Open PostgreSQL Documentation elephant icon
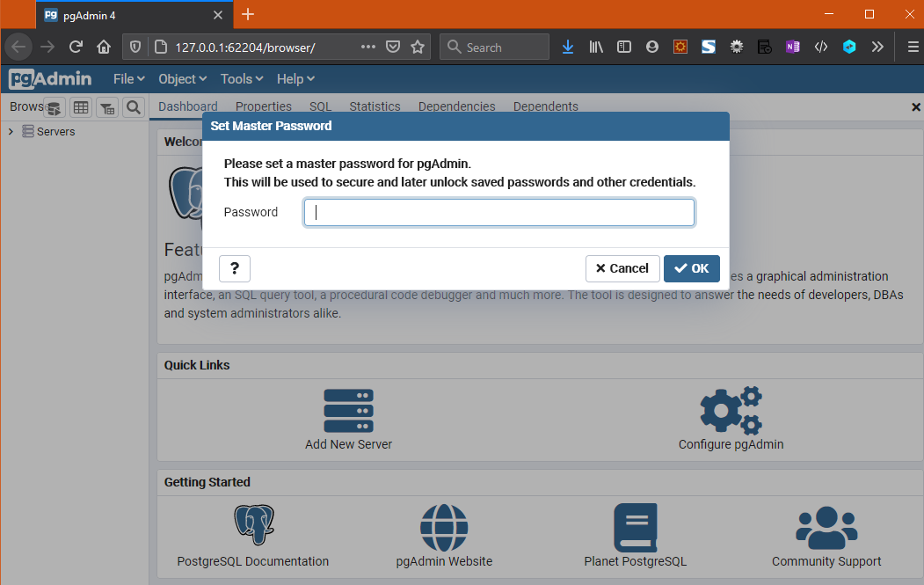924x585 pixels. [253, 526]
